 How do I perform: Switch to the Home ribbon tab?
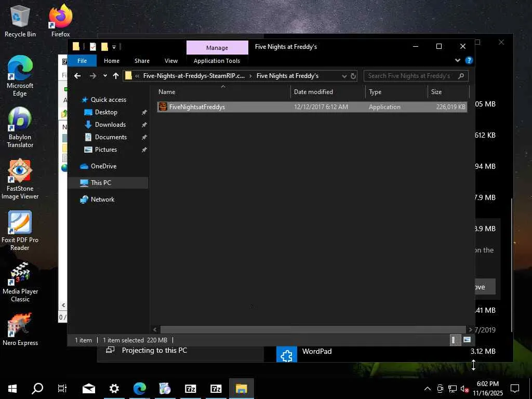(112, 61)
